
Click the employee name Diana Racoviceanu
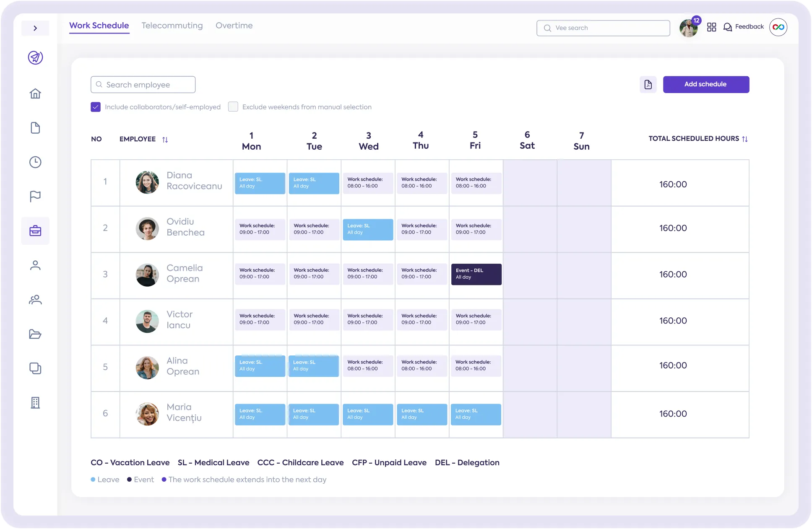tap(194, 181)
